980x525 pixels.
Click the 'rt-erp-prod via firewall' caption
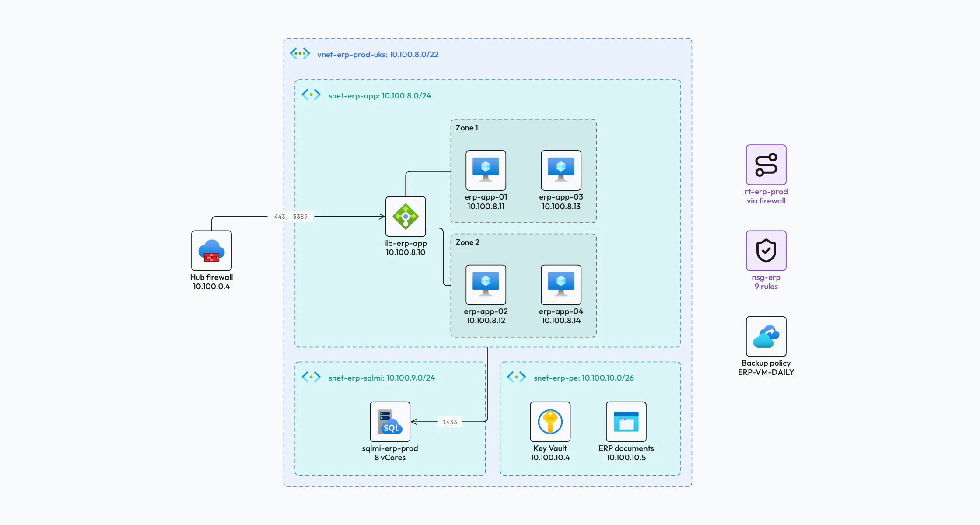pos(766,196)
